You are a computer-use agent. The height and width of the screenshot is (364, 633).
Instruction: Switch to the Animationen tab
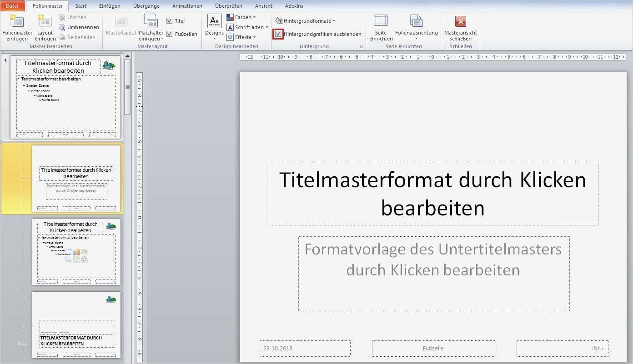(x=187, y=6)
